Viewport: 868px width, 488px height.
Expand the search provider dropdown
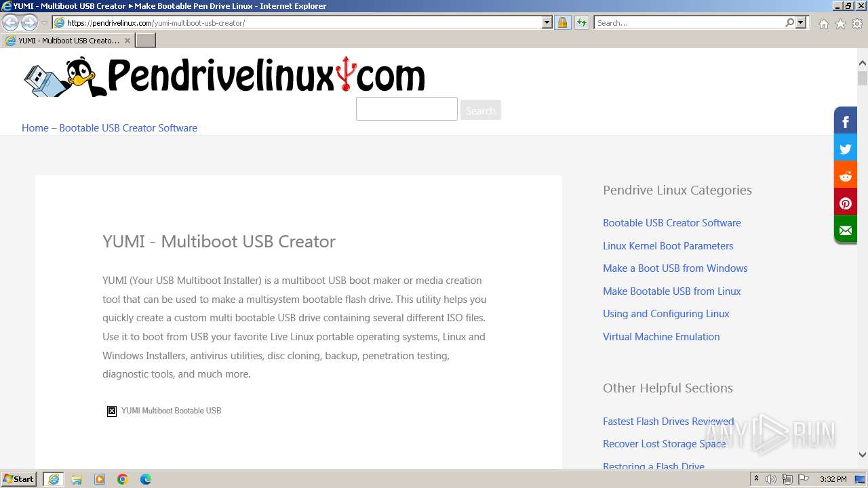[x=801, y=23]
